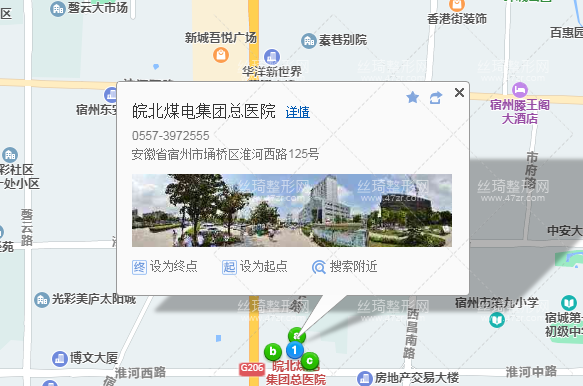
Task: Select green marker b on map
Action: (x=273, y=352)
